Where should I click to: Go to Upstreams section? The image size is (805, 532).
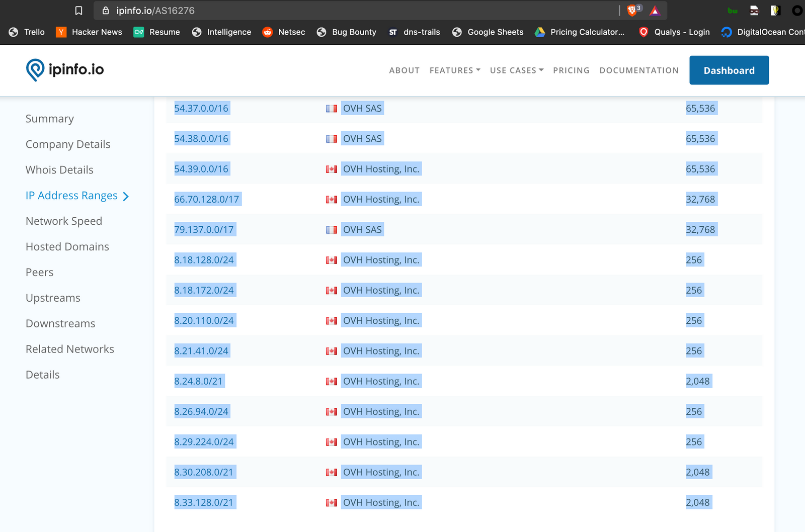(x=53, y=298)
